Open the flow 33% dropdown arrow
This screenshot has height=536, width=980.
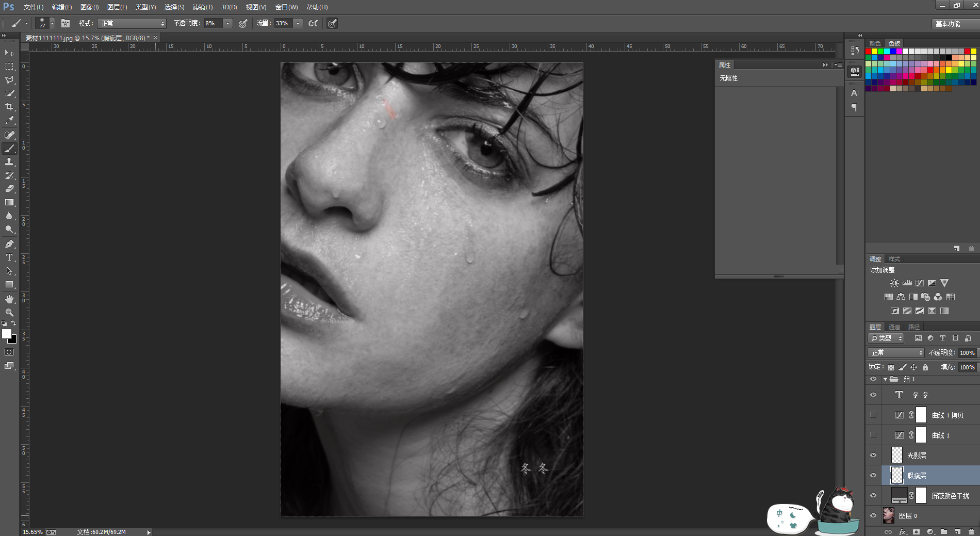click(x=298, y=23)
